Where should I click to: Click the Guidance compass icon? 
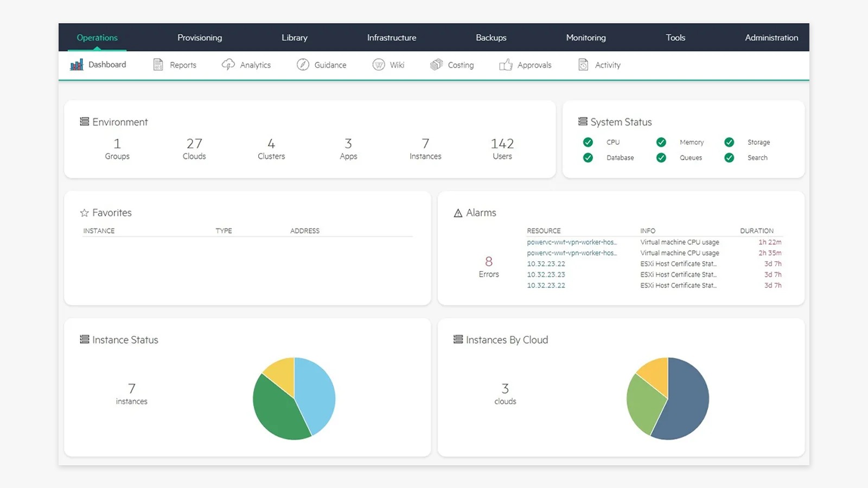[303, 65]
